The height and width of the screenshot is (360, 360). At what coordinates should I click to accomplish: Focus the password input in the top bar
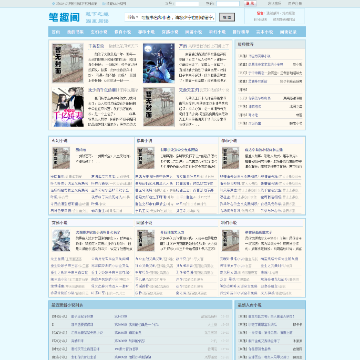point(228,4)
